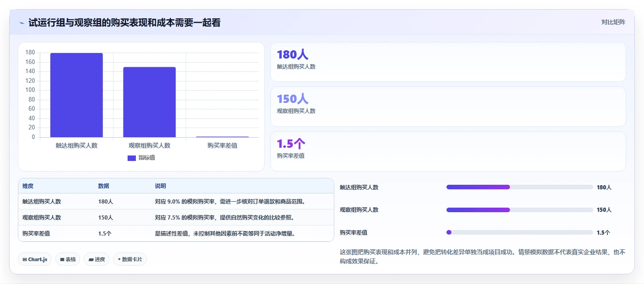This screenshot has height=284, width=644.
Task: Click the icon inside 进度 chip
Action: coord(91,260)
